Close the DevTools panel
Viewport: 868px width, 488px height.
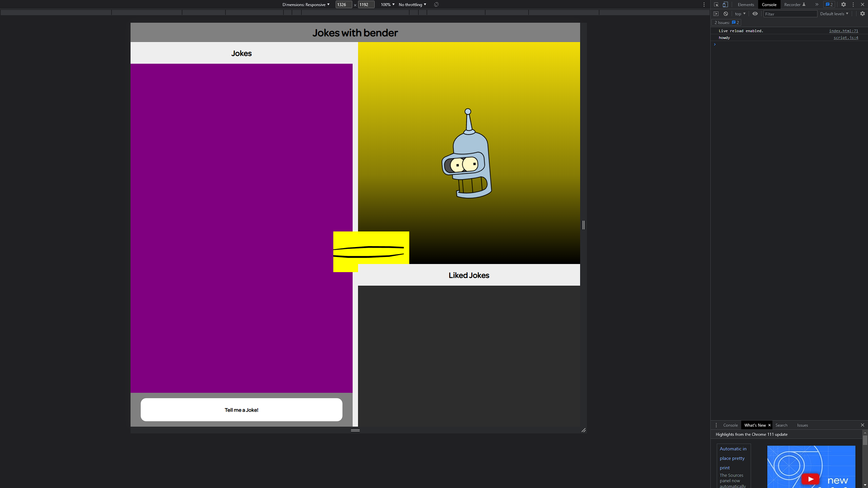pos(862,4)
